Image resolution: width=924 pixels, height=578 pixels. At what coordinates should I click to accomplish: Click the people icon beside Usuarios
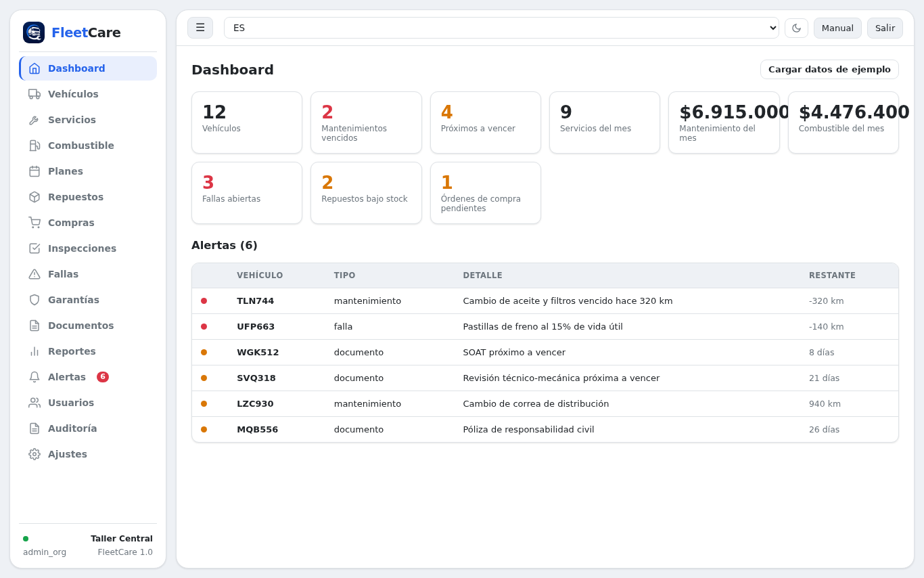point(34,403)
